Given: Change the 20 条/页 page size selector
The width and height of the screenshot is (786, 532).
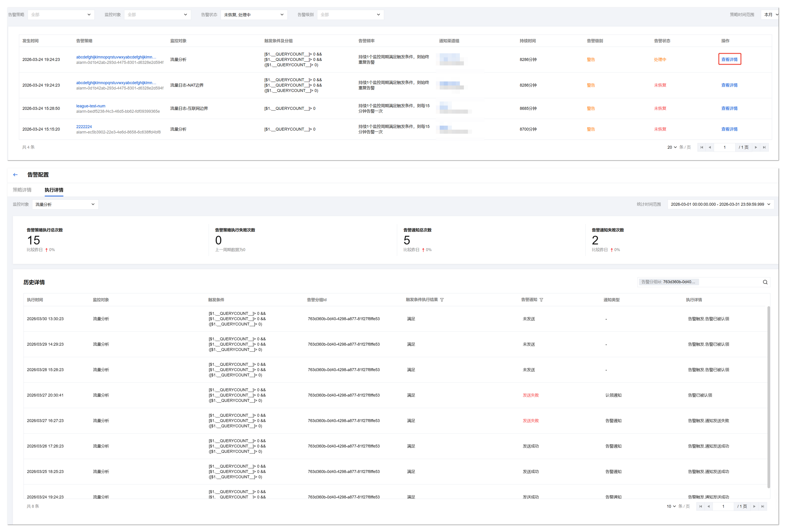Looking at the screenshot, I should click(x=672, y=147).
